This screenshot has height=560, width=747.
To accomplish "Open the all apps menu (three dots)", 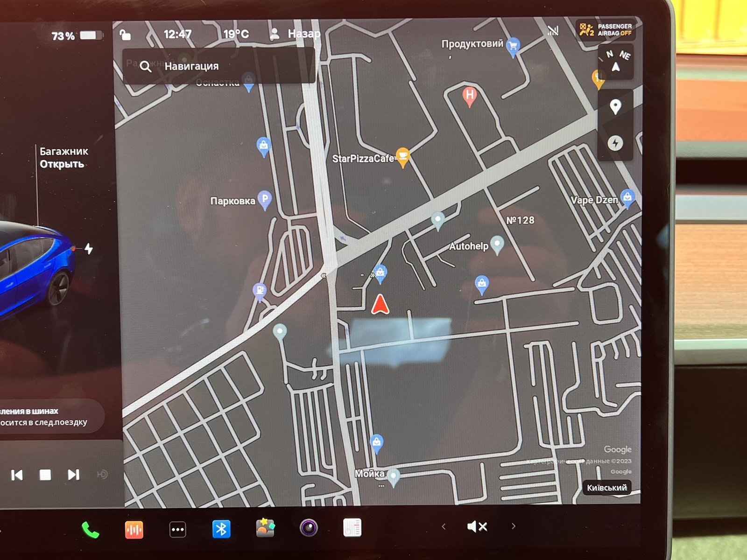I will click(x=177, y=530).
